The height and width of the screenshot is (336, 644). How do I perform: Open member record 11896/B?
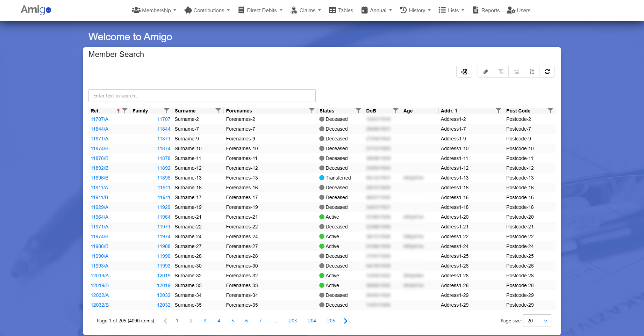click(99, 178)
